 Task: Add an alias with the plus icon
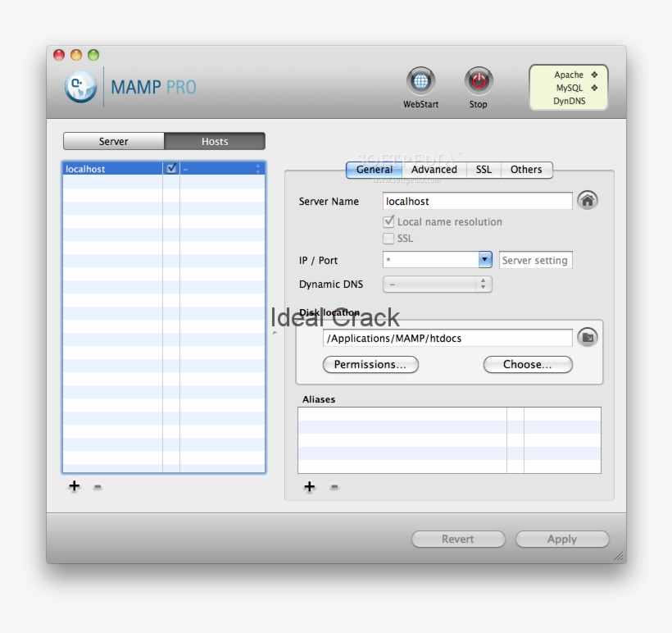click(x=310, y=486)
